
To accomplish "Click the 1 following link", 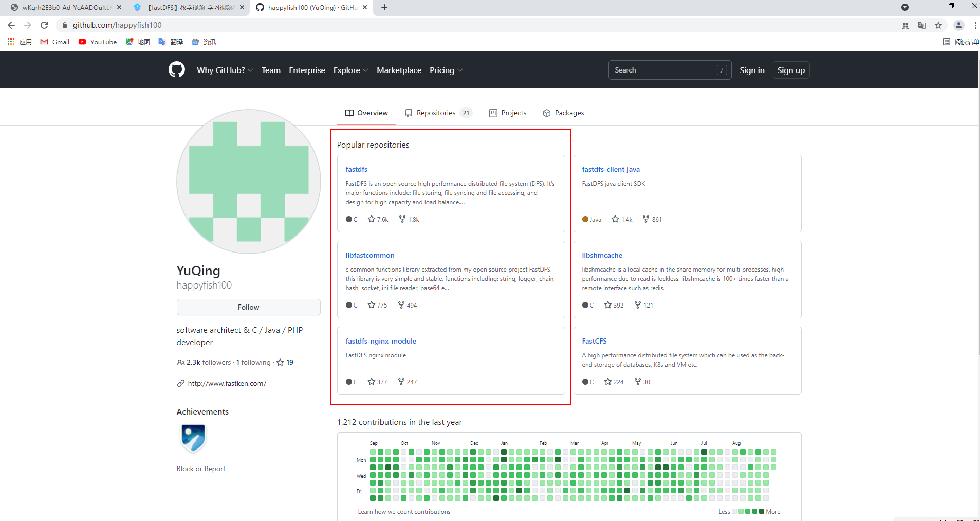I will 253,362.
